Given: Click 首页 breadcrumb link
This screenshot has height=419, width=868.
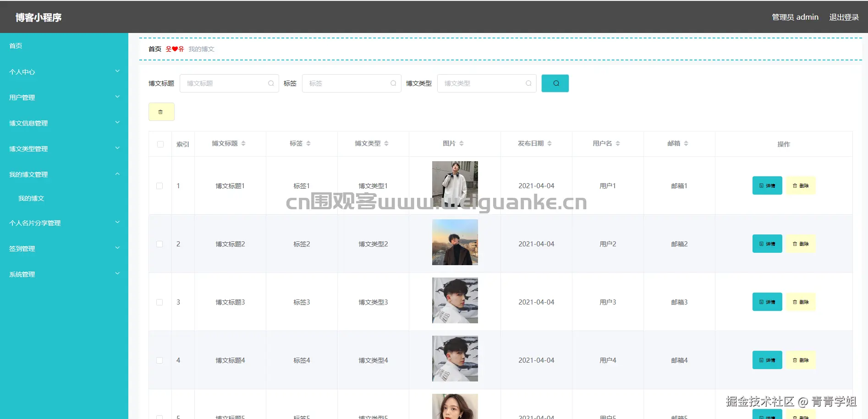Looking at the screenshot, I should click(155, 49).
